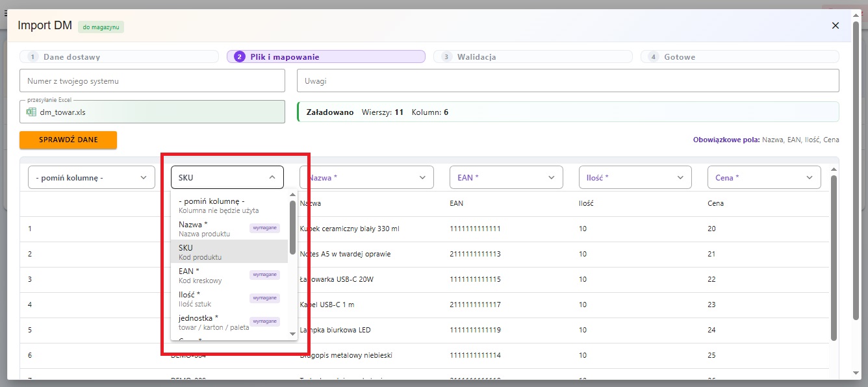
Task: Click EAN value 2111111111113
Action: [475, 254]
